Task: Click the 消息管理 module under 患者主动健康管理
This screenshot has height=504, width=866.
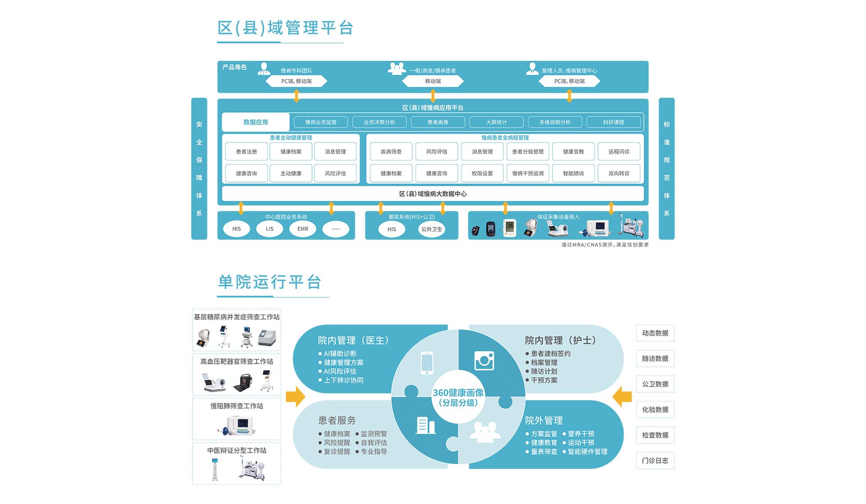Action: tap(336, 151)
